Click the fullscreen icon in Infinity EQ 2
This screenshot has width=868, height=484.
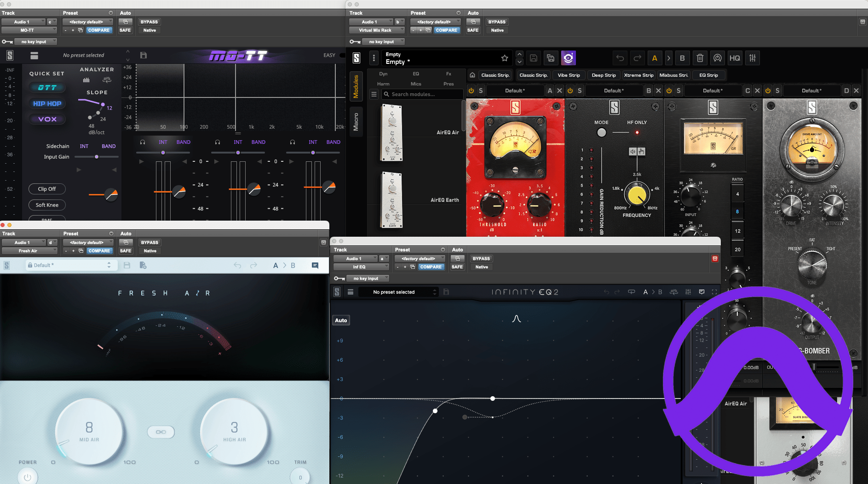point(714,292)
